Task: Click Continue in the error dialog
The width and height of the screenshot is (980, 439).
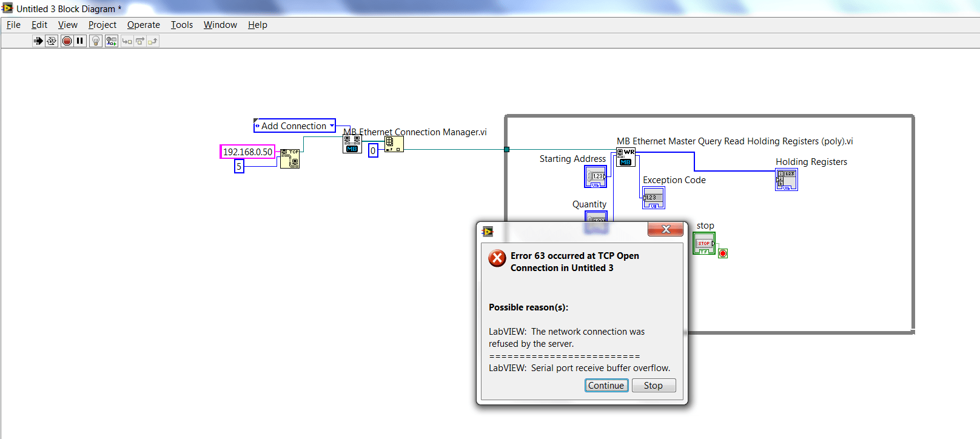Action: [606, 386]
